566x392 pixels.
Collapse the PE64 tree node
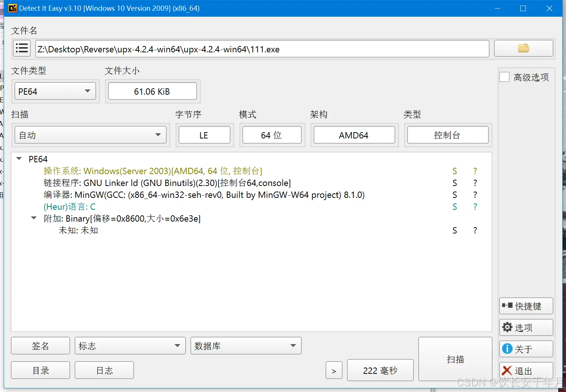[19, 159]
